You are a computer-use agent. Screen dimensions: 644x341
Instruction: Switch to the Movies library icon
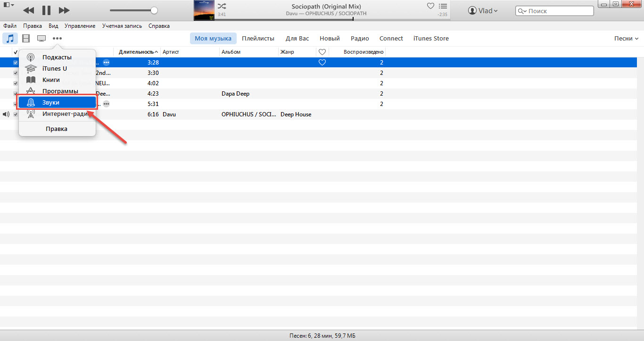(26, 38)
